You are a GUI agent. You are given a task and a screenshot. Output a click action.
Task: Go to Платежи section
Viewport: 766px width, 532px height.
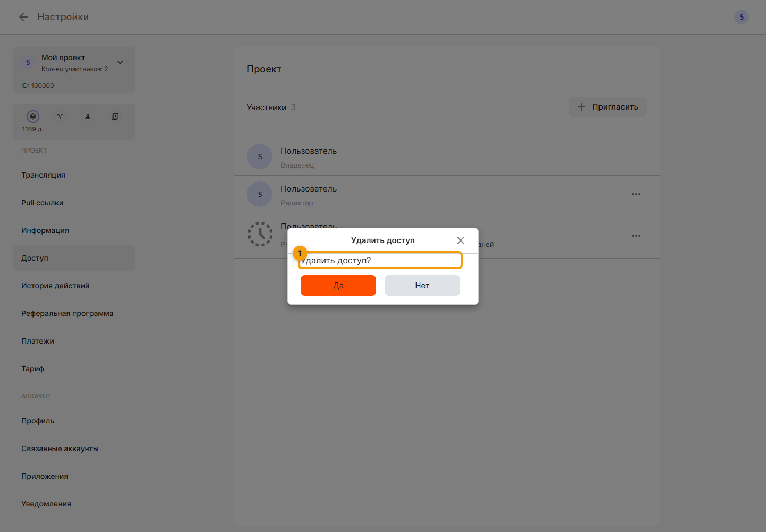click(x=74, y=341)
